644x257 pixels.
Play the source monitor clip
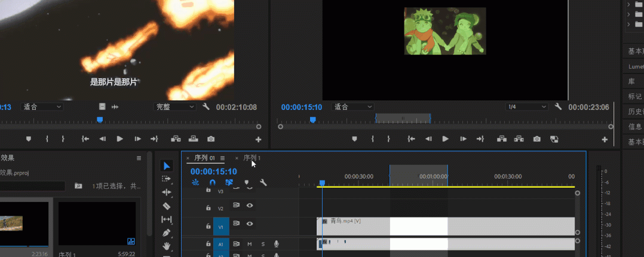click(x=120, y=139)
